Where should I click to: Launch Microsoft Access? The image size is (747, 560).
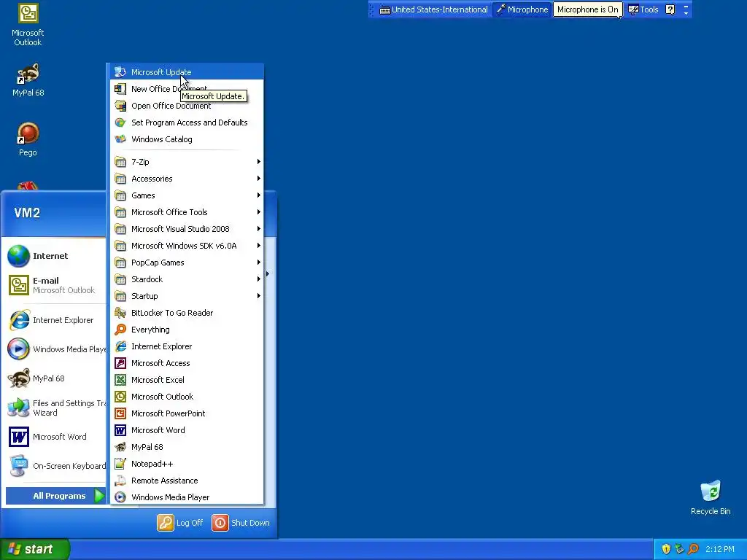tap(187, 363)
